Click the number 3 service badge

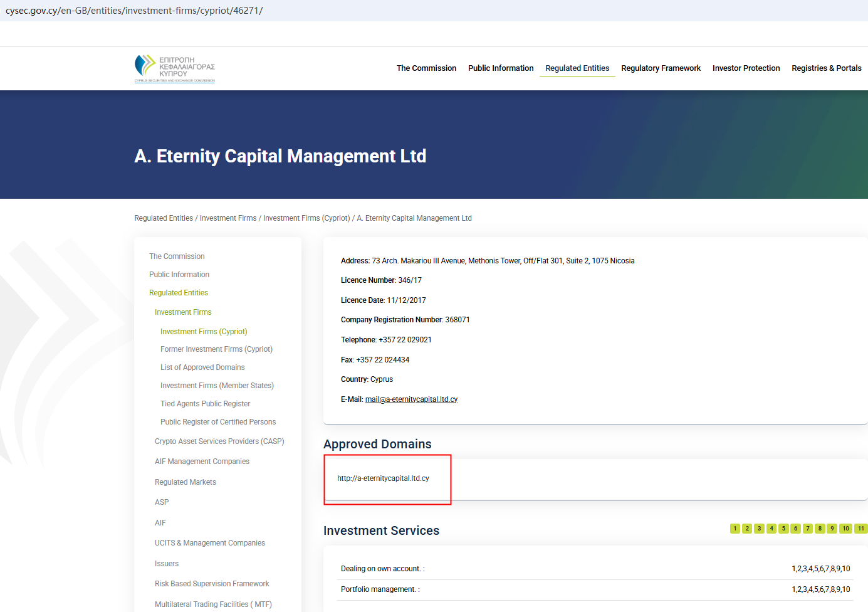coord(759,529)
